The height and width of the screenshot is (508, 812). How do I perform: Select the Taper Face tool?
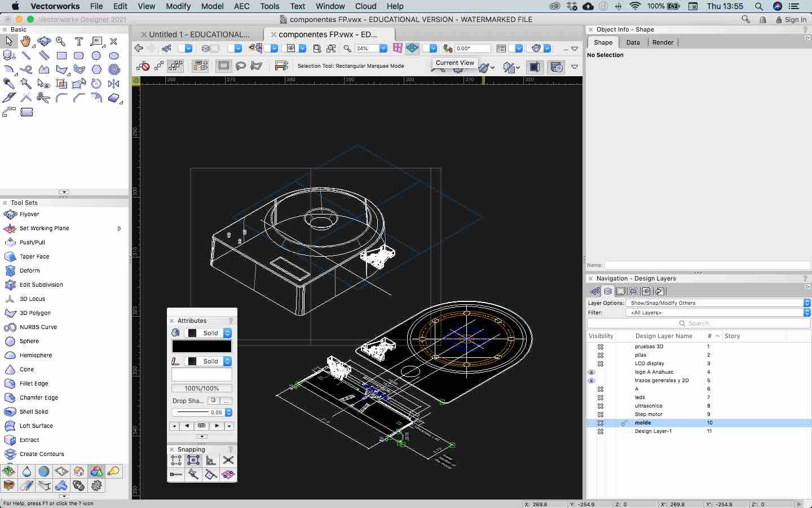(x=34, y=256)
